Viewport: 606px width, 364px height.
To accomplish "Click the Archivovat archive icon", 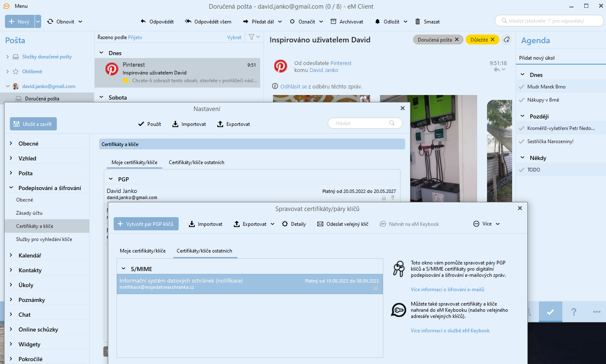I will [x=333, y=21].
